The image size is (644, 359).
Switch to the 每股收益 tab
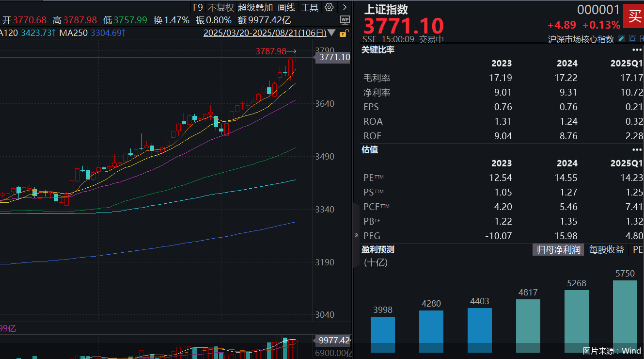point(607,249)
